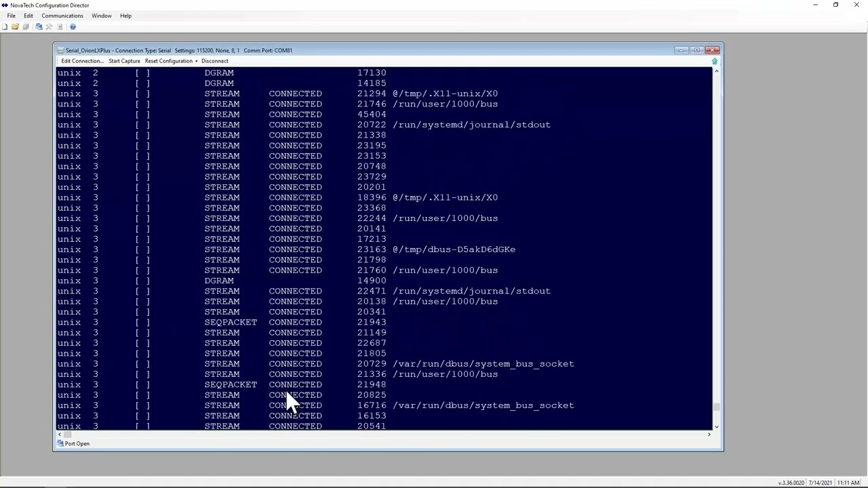Image resolution: width=868 pixels, height=488 pixels.
Task: Click the 7/14/2021 date in status bar
Action: pos(820,483)
